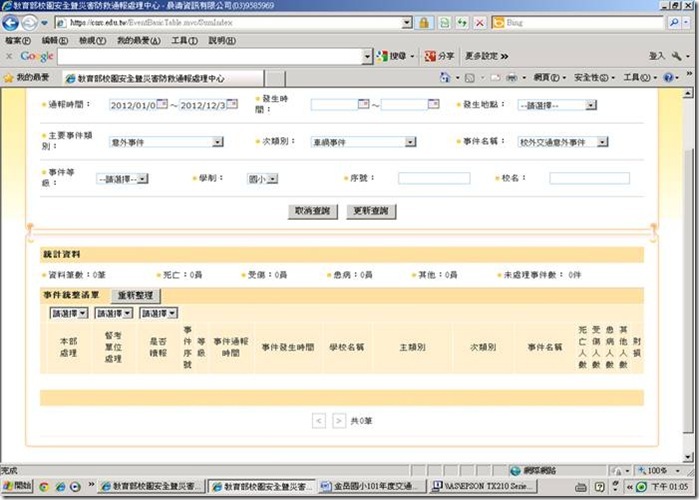Viewport: 699px width, 500px height.
Task: Open a new blank browser tab
Action: pyautogui.click(x=275, y=78)
